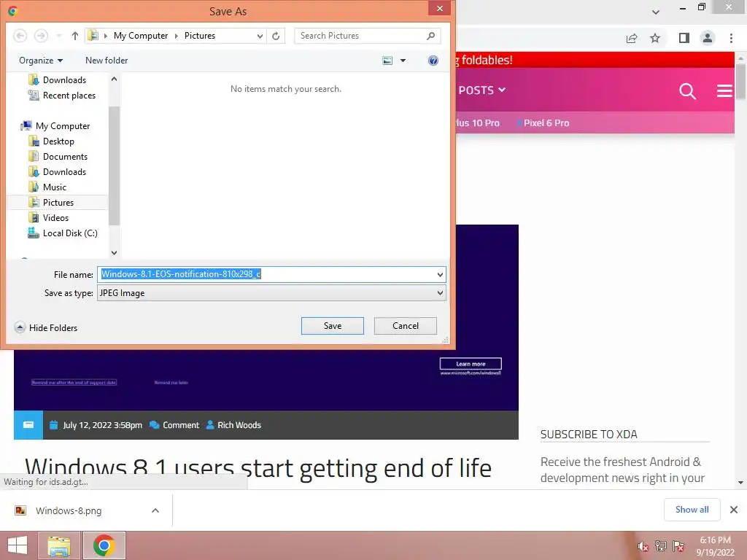This screenshot has width=747, height=560.
Task: Click Pictures in the address breadcrumb
Action: pyautogui.click(x=200, y=36)
